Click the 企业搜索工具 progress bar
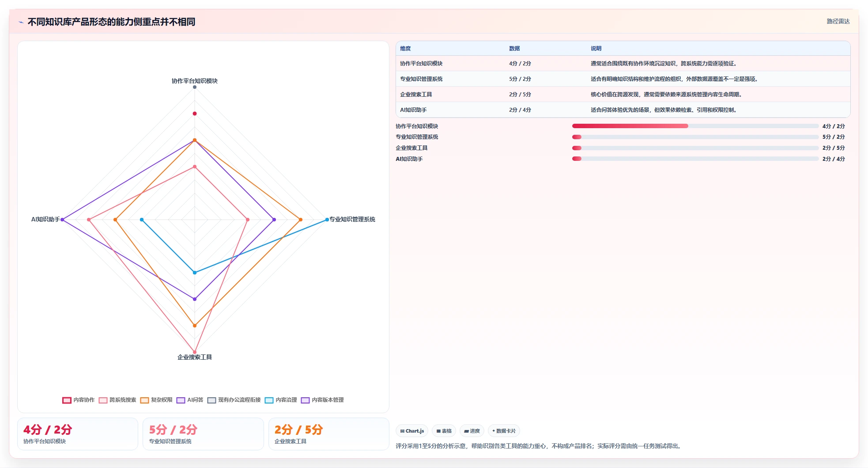Viewport: 868px width, 468px height. click(695, 148)
